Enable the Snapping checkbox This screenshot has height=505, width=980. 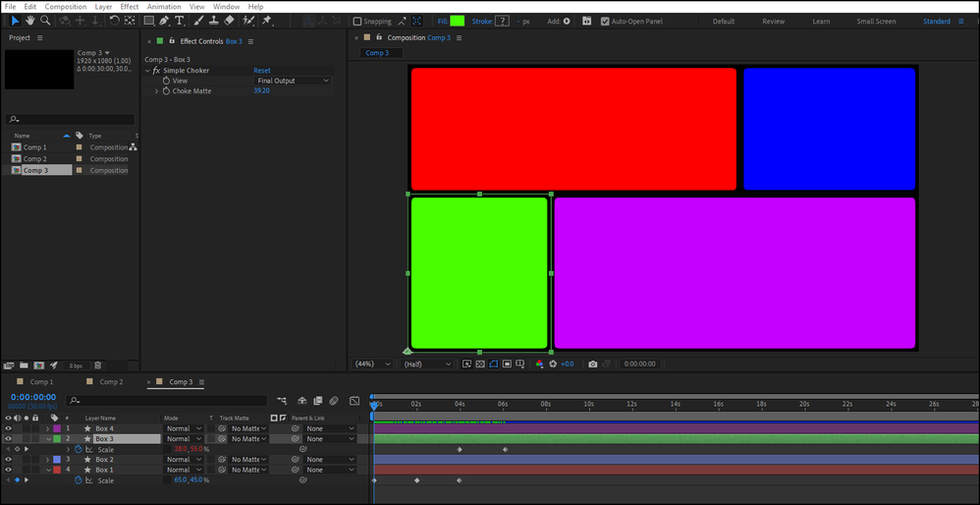(357, 22)
